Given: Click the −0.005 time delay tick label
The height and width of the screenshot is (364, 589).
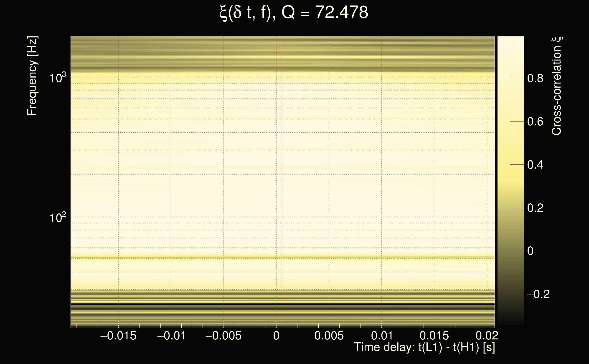Looking at the screenshot, I should point(223,336).
